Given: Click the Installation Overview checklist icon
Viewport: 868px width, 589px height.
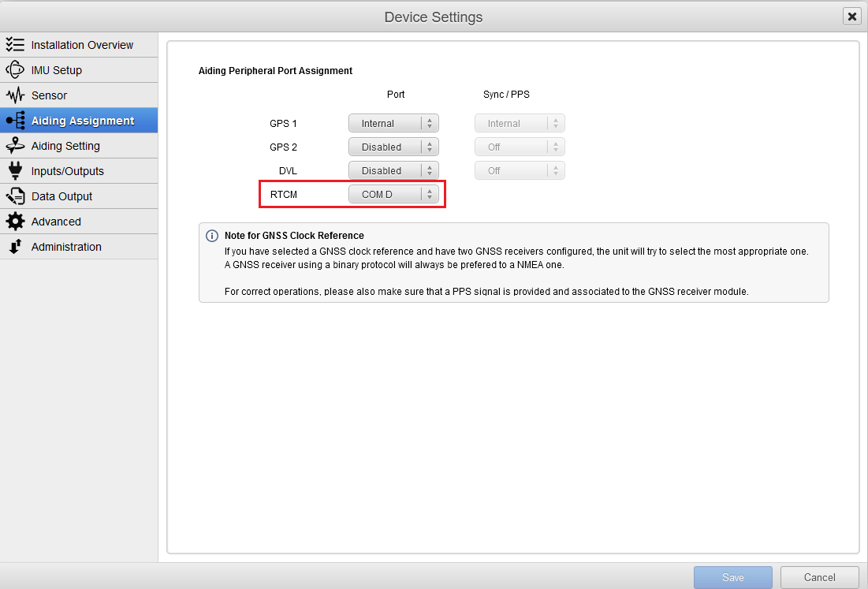Looking at the screenshot, I should point(15,45).
